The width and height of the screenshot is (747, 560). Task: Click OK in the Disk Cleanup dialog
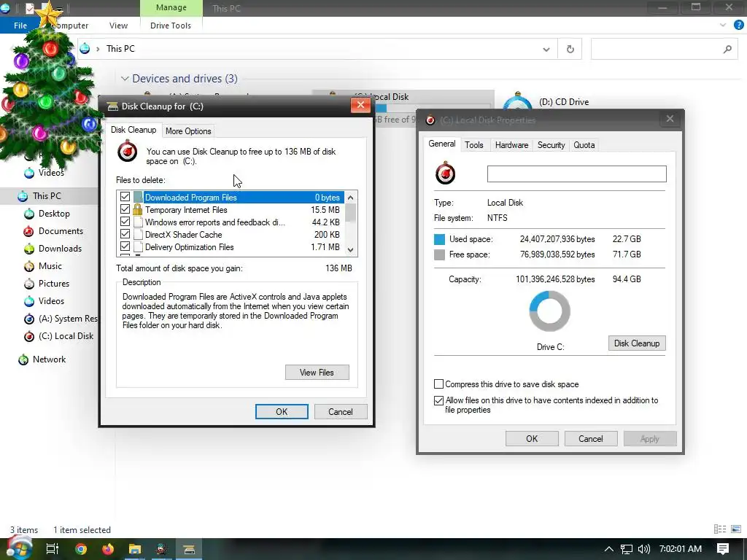[282, 411]
